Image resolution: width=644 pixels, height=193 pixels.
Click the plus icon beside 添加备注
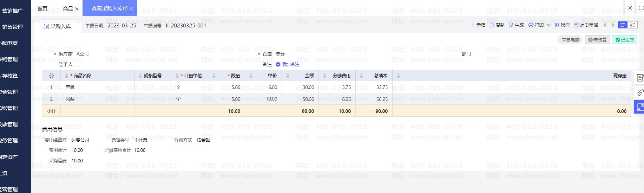(278, 64)
